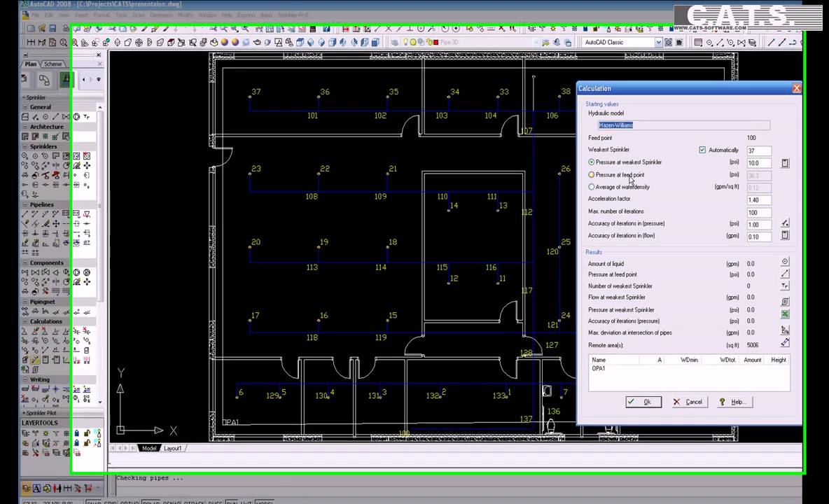829x504 pixels.
Task: Click the tool palette vertical scrollbar
Action: click(x=100, y=254)
